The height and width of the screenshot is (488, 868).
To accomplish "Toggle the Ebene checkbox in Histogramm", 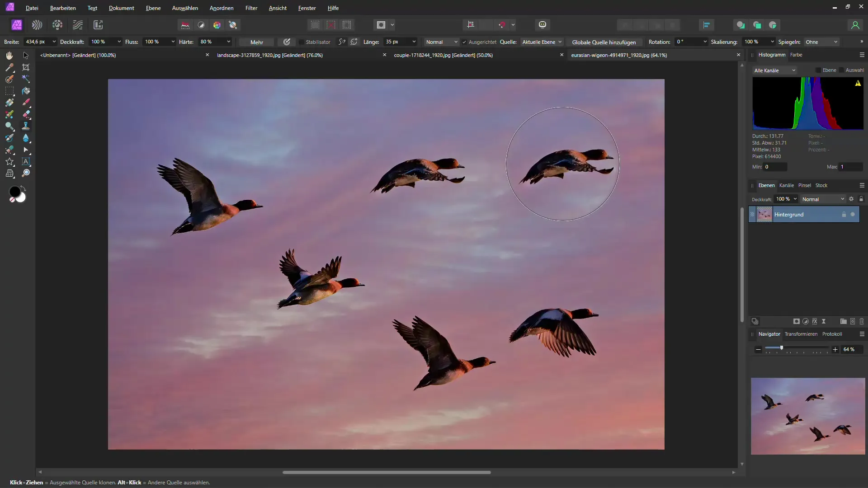I will [818, 70].
